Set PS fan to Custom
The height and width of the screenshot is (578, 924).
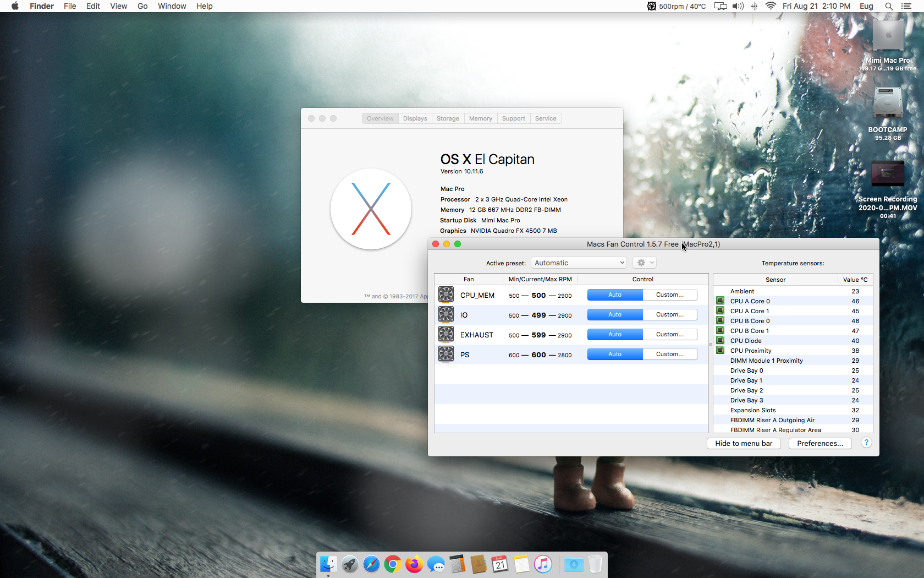pos(670,354)
